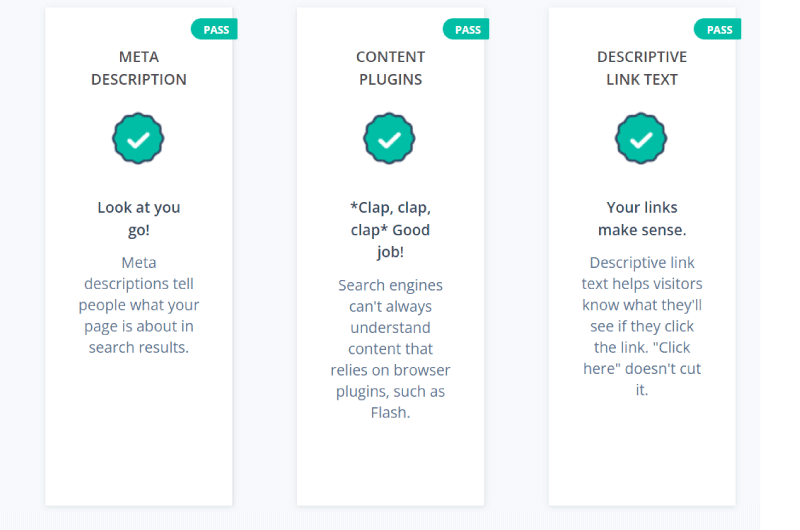Click the Descriptive Link Text checkmark badge icon
Image resolution: width=800 pixels, height=530 pixels.
pyautogui.click(x=641, y=139)
